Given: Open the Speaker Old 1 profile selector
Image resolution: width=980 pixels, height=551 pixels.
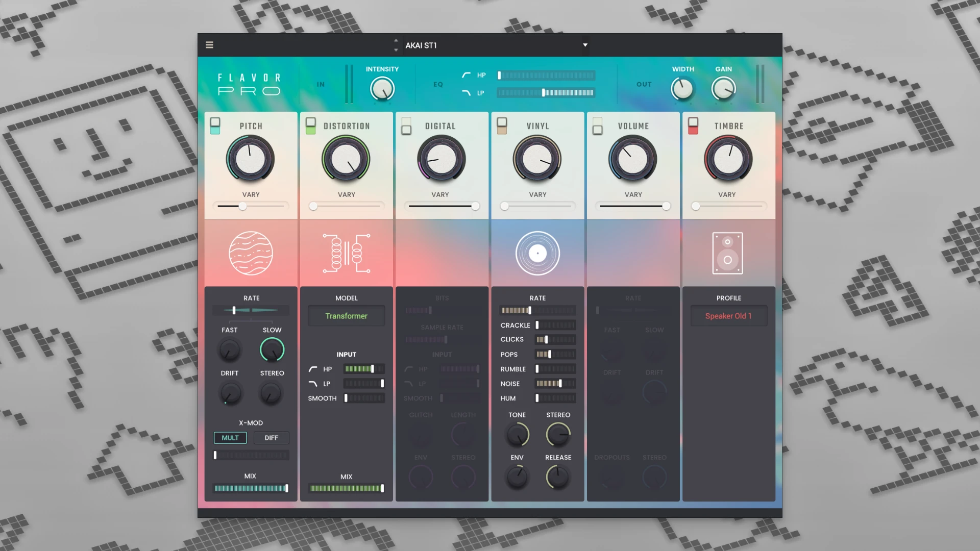Looking at the screenshot, I should click(729, 315).
